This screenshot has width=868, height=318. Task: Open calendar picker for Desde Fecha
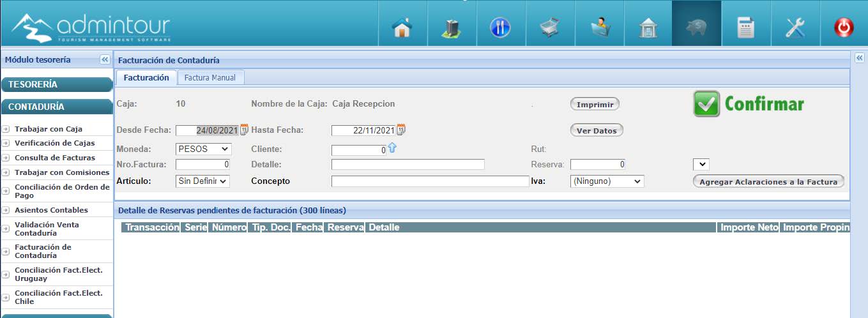tap(244, 130)
